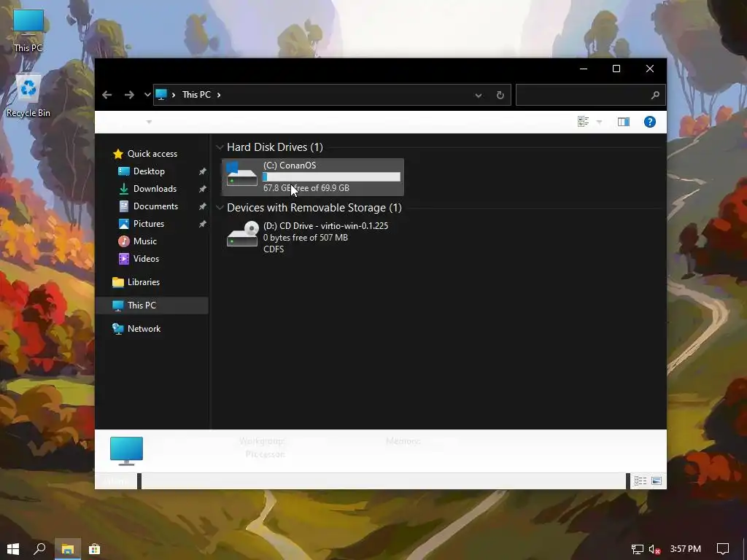This screenshot has height=560, width=747.
Task: Click the muted volume tray icon
Action: (x=655, y=549)
